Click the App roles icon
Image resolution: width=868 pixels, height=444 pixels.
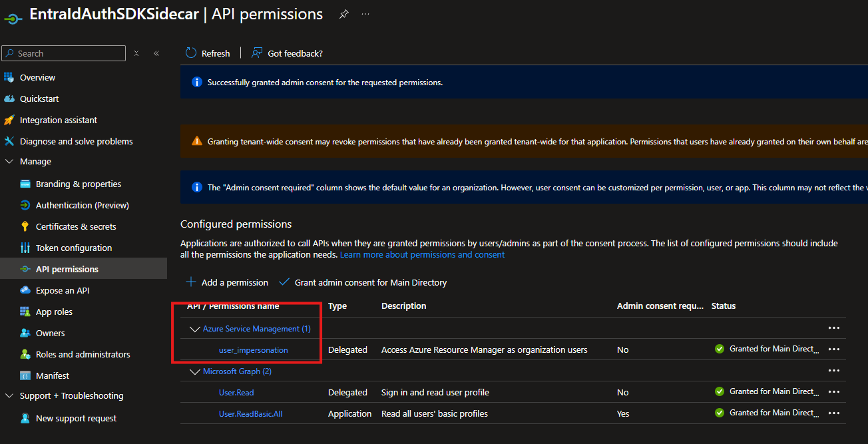click(25, 312)
